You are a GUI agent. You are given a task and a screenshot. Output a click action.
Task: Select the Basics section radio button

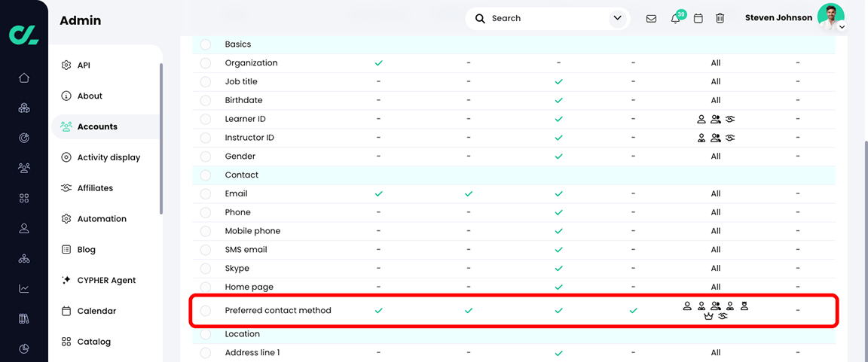pos(206,44)
